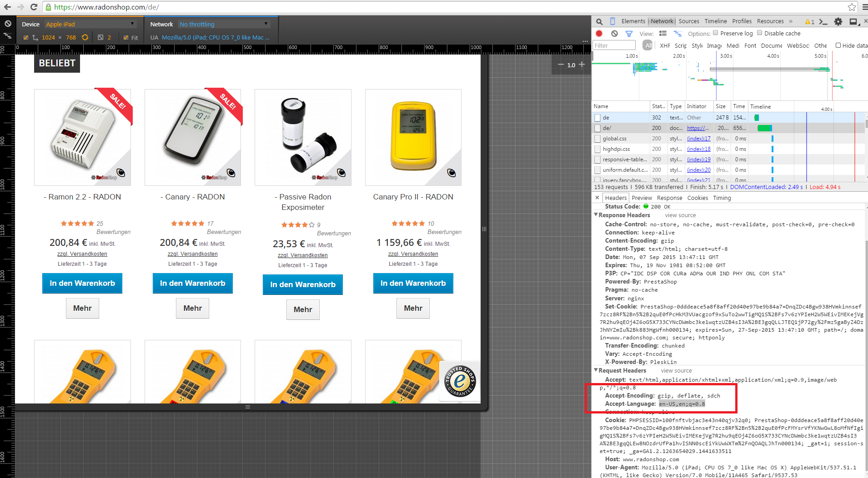Enable the Disable cache checkbox
The image size is (868, 478).
pyautogui.click(x=759, y=33)
